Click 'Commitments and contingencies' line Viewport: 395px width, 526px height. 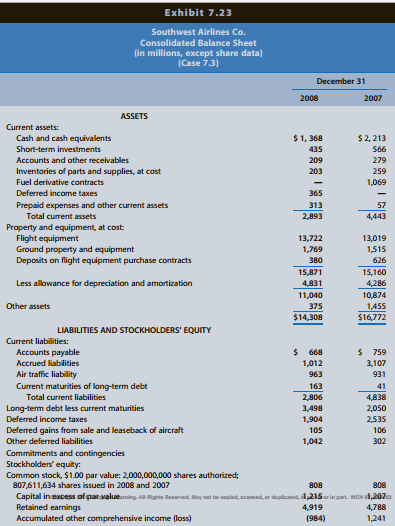pyautogui.click(x=65, y=454)
